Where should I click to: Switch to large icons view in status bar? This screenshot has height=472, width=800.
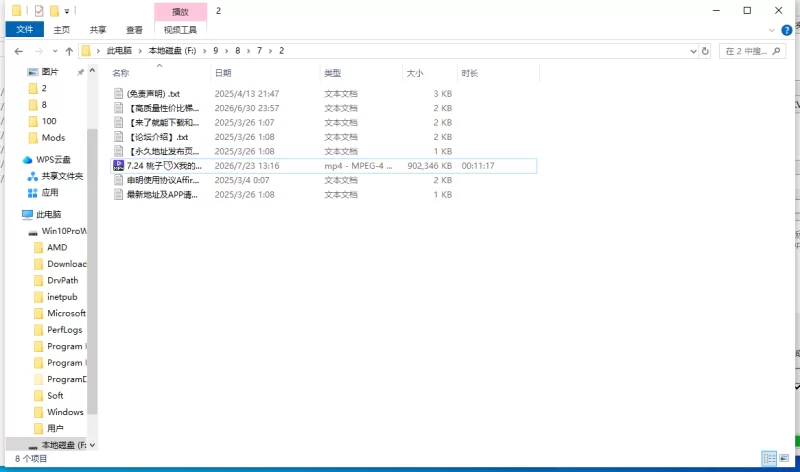coord(784,458)
